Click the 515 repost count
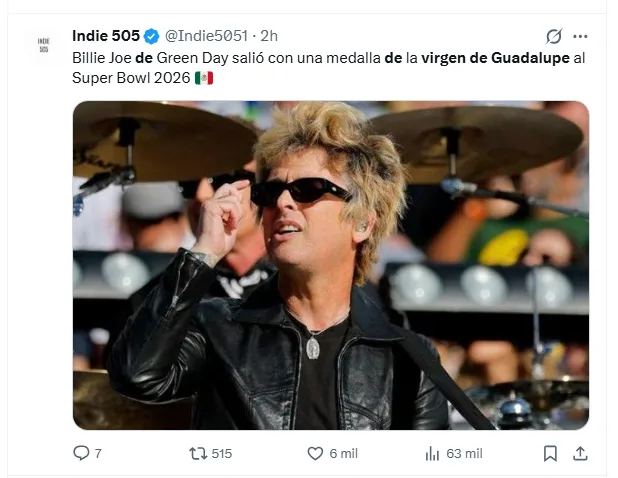This screenshot has width=618, height=478. click(221, 453)
